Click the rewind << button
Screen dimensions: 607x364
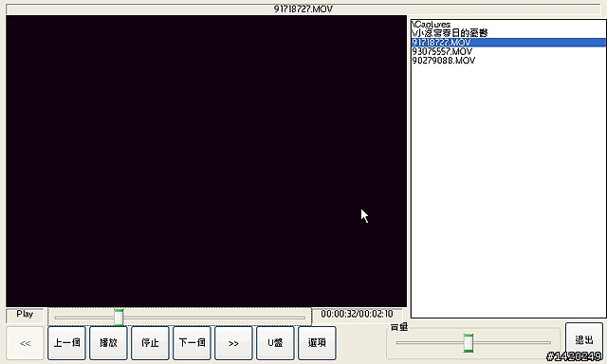tap(26, 343)
